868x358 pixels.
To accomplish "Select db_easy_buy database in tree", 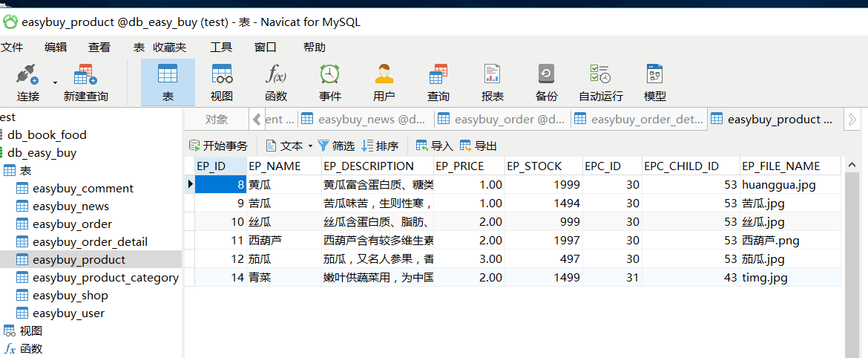I will coord(42,153).
